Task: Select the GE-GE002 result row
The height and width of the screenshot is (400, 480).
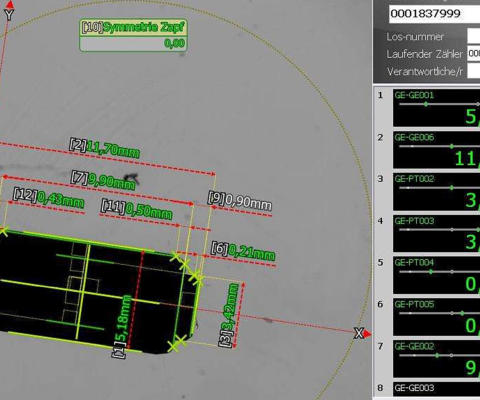Action: [x=436, y=359]
